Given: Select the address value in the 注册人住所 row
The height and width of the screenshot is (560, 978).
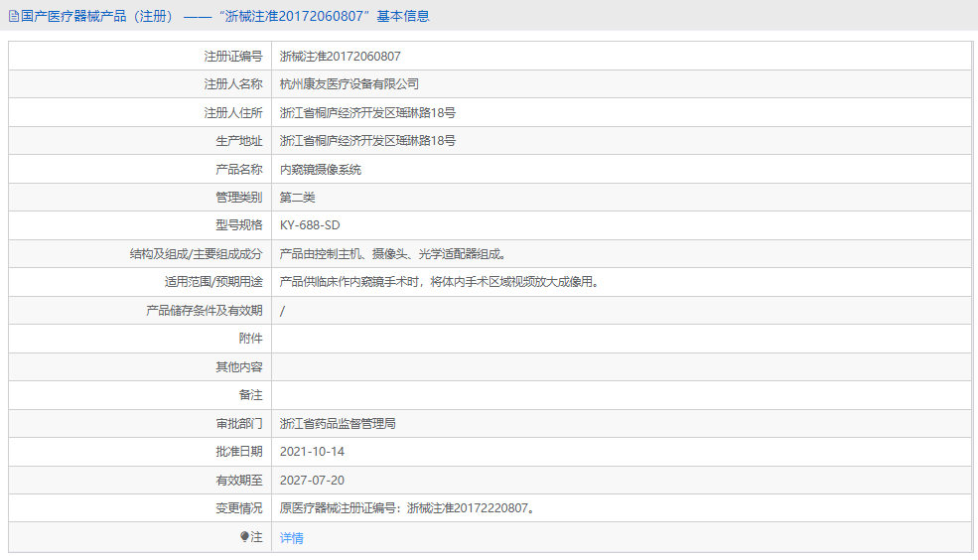Looking at the screenshot, I should (x=367, y=113).
